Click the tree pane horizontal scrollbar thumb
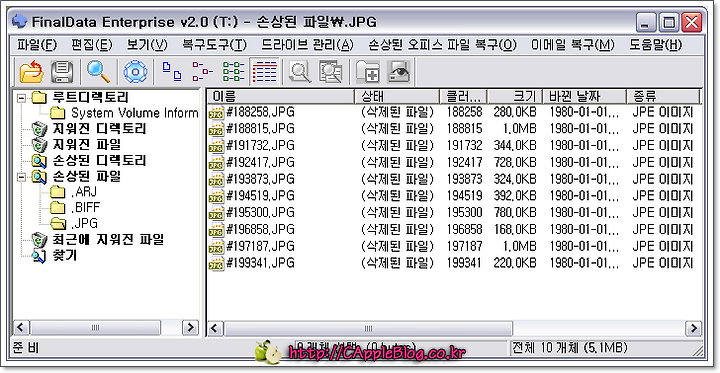Viewport: 720px width, 373px height. 95,328
